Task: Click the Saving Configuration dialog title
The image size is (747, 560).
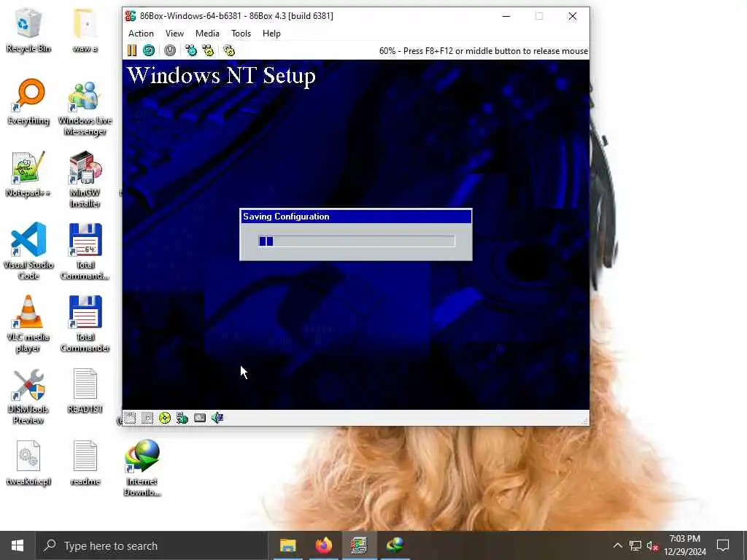Action: (x=286, y=217)
